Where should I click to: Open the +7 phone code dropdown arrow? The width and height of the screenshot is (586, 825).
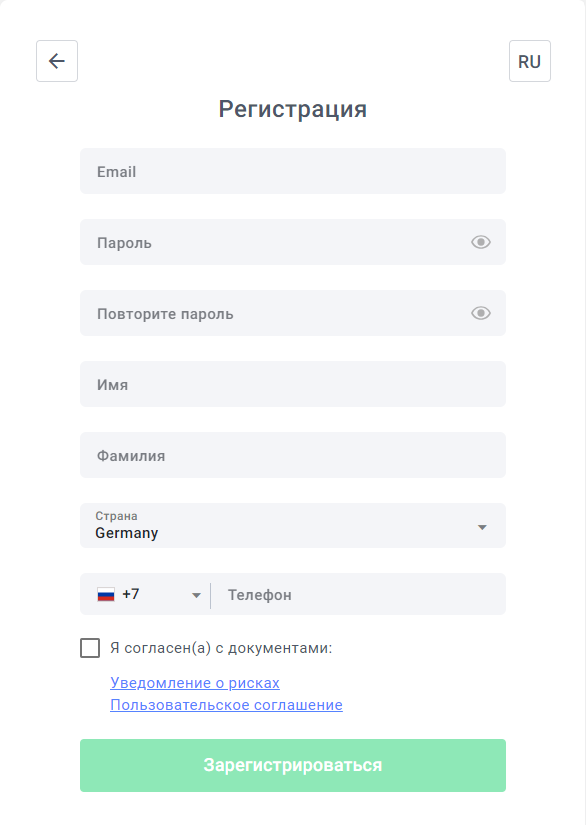[196, 596]
